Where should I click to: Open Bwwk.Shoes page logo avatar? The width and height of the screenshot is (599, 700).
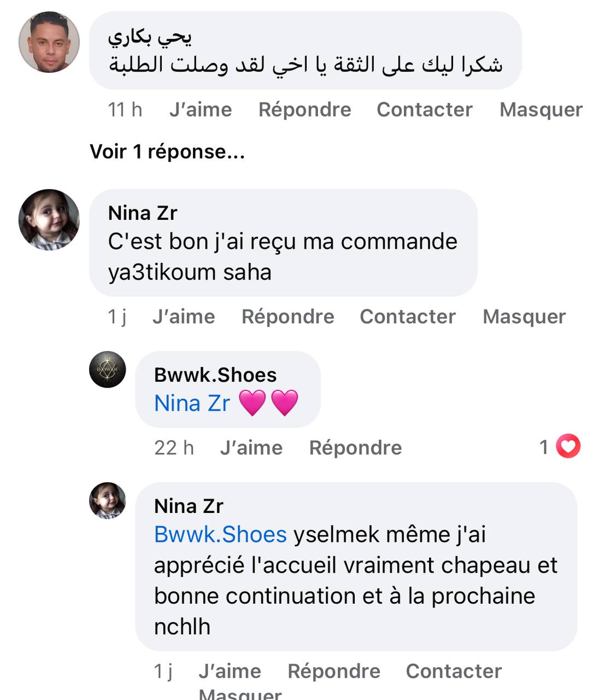(x=108, y=370)
